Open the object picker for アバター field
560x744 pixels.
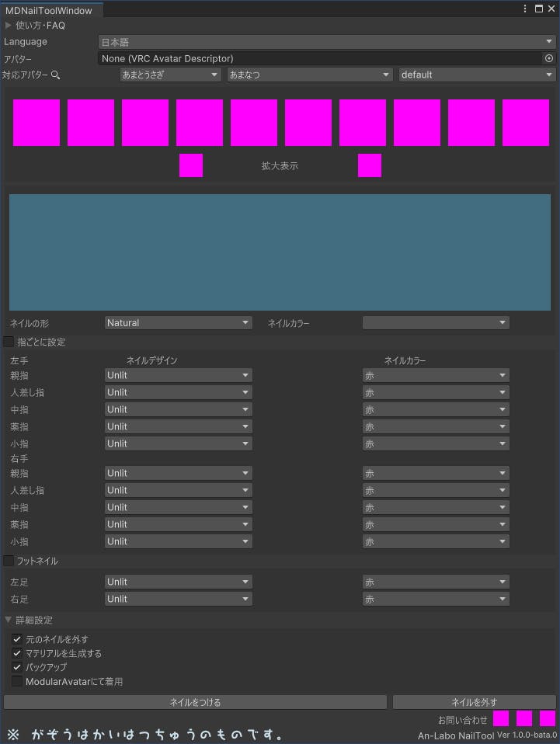(x=548, y=58)
